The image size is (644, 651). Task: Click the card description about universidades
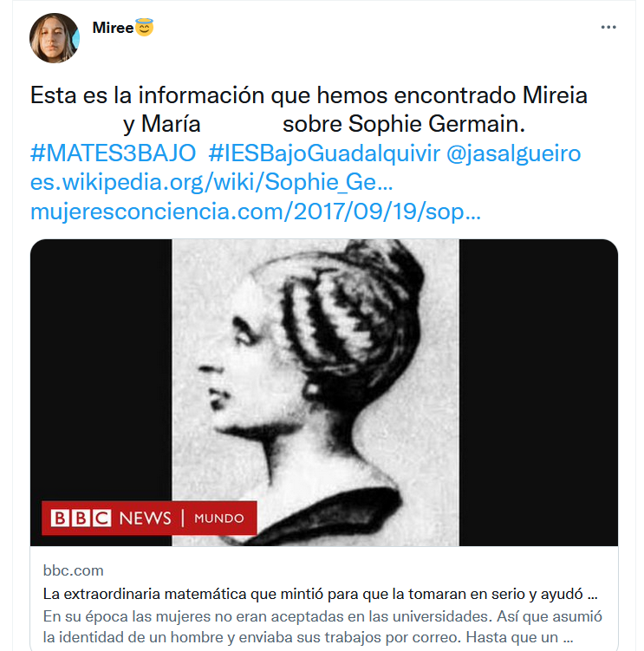(x=322, y=627)
